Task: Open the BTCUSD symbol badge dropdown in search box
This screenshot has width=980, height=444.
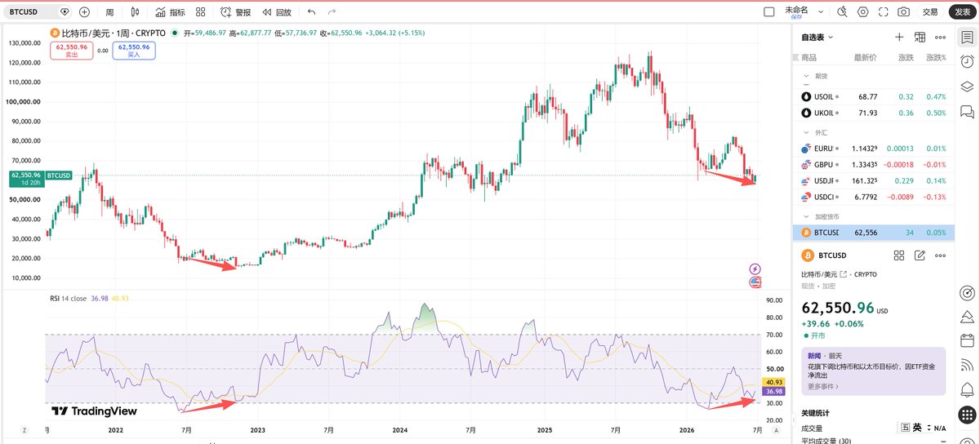Action: point(65,12)
